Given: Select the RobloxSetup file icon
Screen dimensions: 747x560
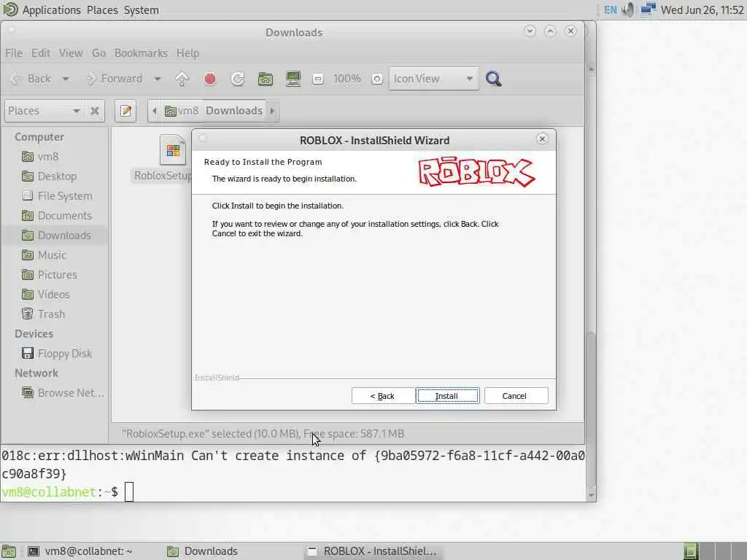Looking at the screenshot, I should 172,150.
